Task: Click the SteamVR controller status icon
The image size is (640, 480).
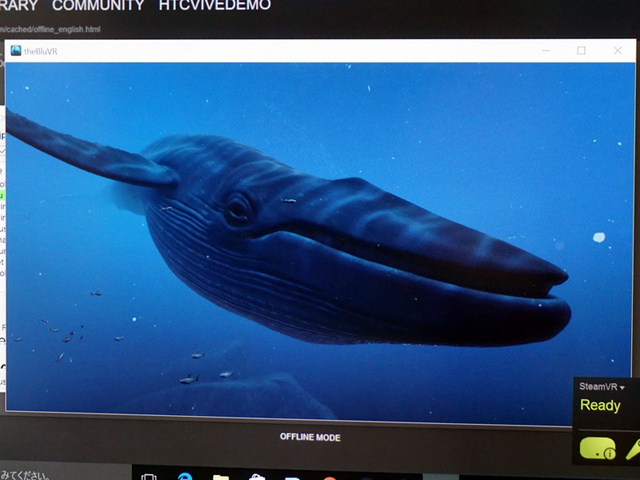Action: [x=633, y=450]
